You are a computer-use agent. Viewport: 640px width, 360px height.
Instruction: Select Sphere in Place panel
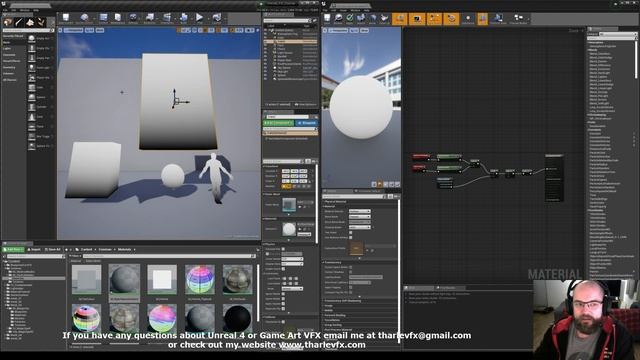(40, 97)
